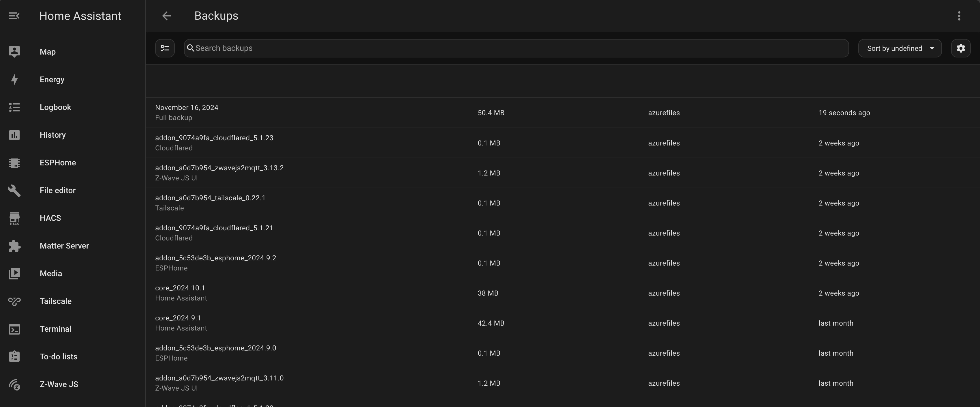This screenshot has height=407, width=980.
Task: Open the three-dot overflow menu
Action: [x=959, y=16]
